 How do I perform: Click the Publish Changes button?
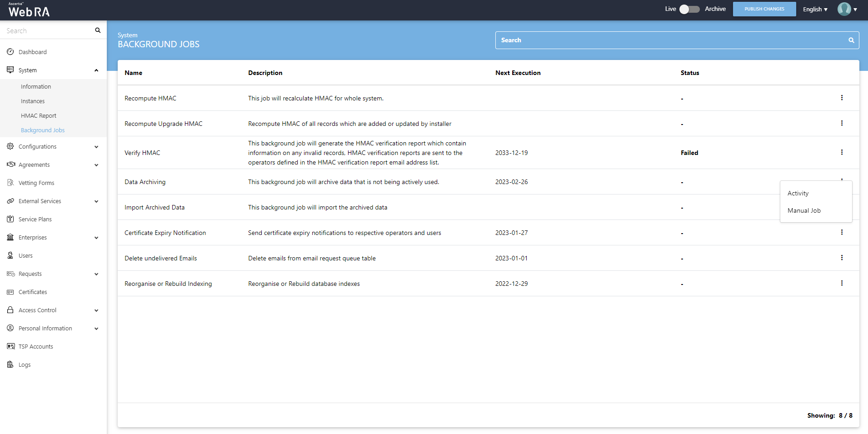[764, 9]
